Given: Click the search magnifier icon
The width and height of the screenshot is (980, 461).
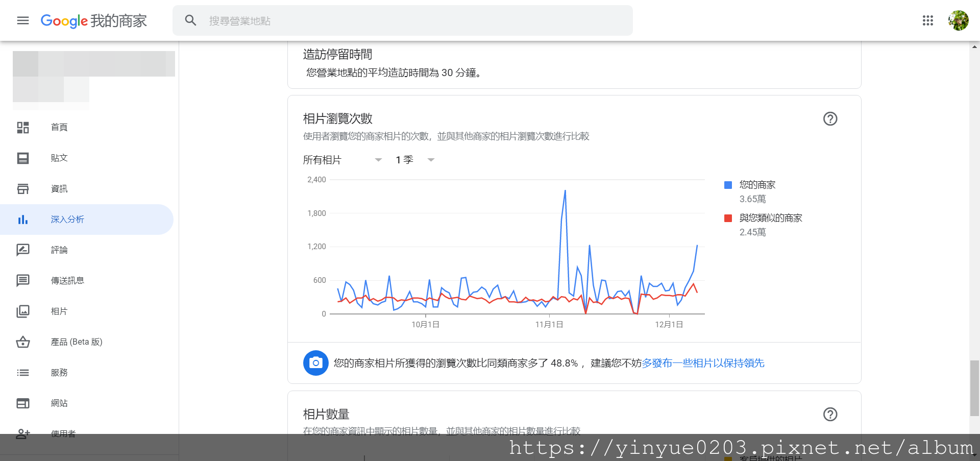Looking at the screenshot, I should [190, 20].
